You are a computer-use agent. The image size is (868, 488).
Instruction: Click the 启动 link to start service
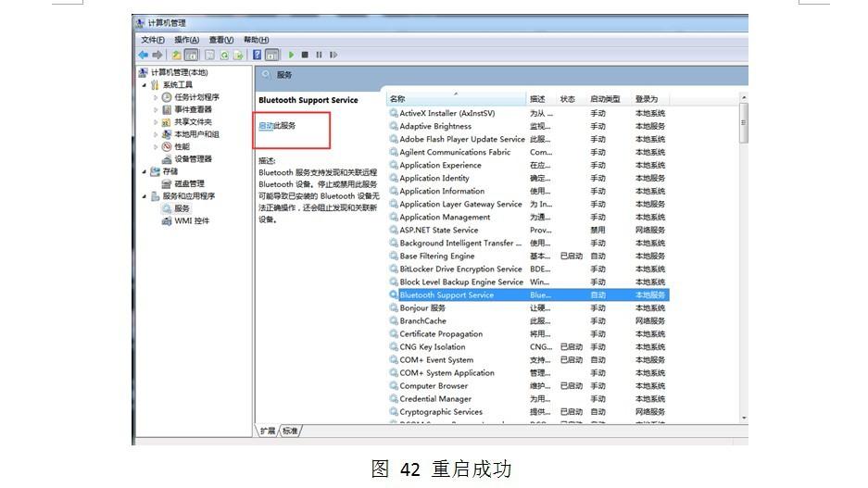265,126
